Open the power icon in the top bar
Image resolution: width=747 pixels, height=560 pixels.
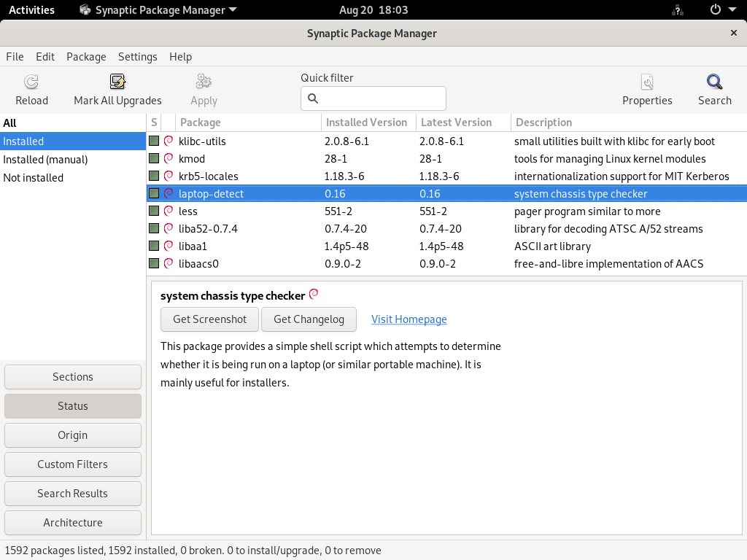point(714,9)
